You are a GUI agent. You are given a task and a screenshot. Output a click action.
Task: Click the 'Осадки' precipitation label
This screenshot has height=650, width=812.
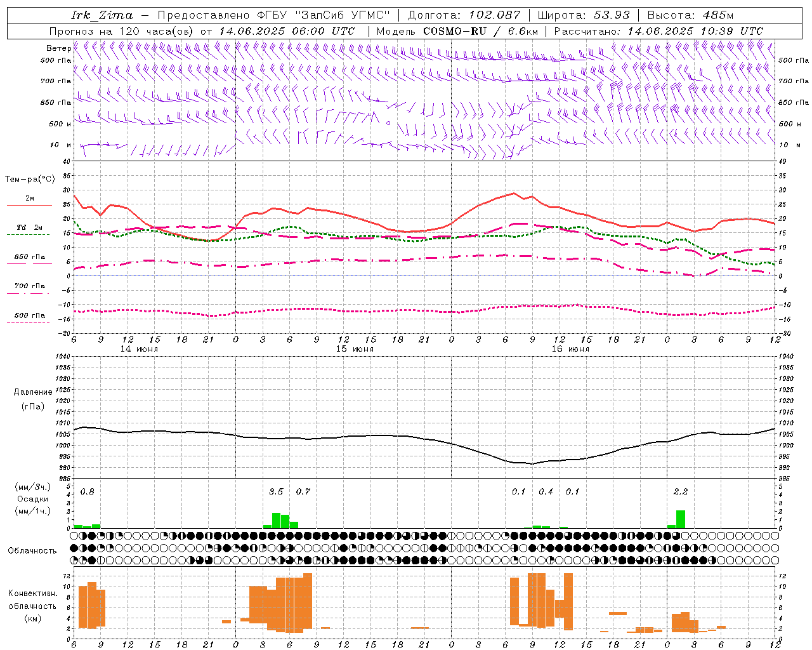click(32, 499)
